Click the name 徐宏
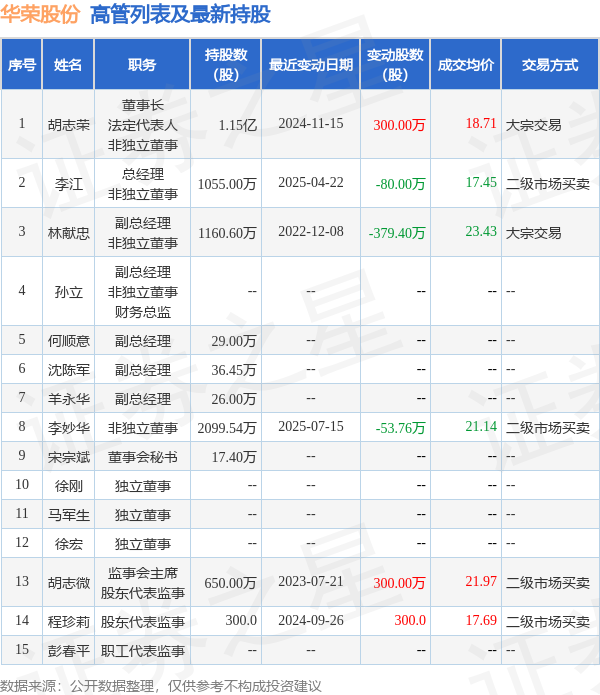600x695 pixels. tap(69, 544)
